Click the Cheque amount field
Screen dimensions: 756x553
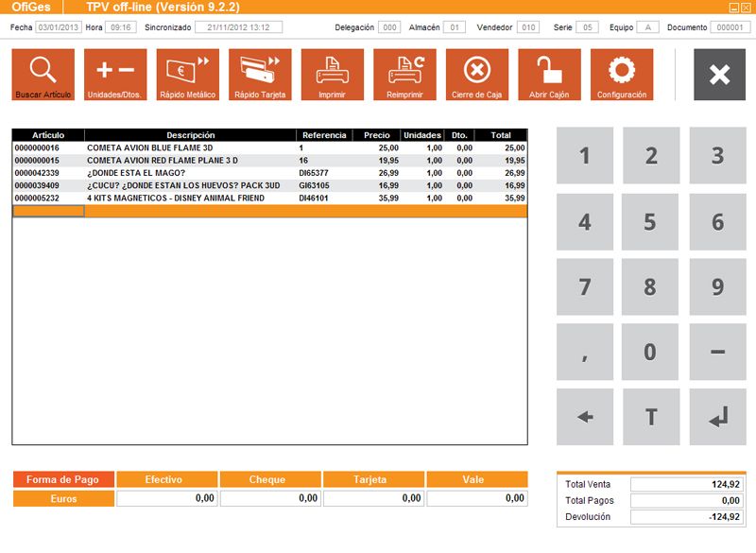269,498
